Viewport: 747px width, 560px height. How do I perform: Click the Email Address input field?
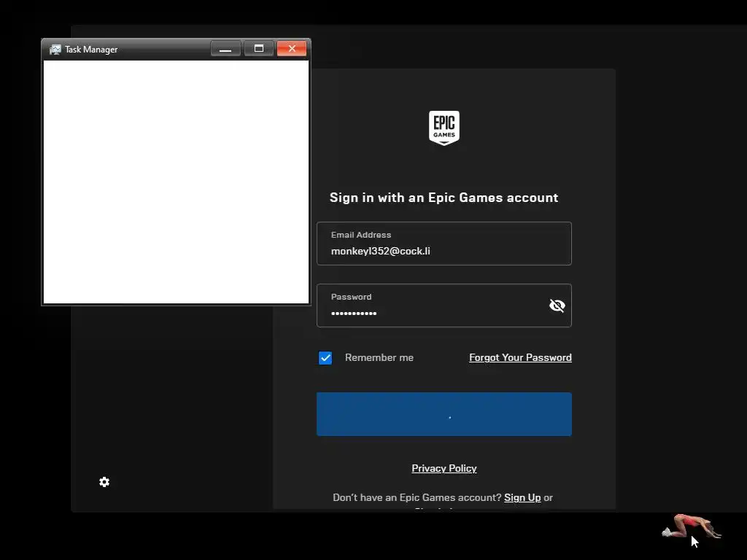444,244
